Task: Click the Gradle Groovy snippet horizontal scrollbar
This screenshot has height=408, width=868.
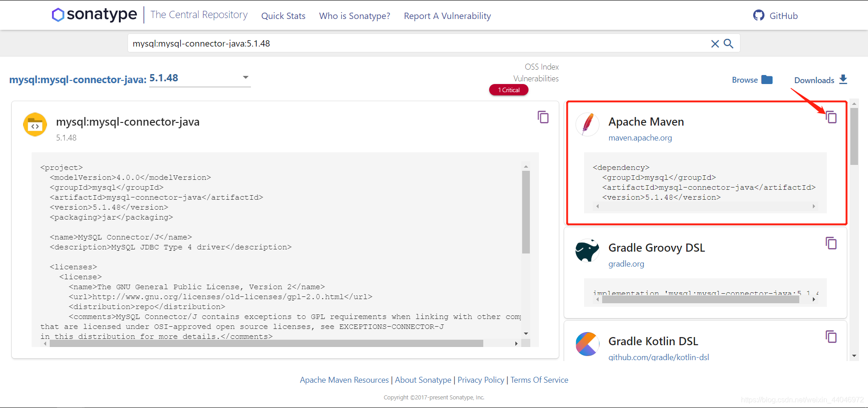Action: (x=701, y=300)
